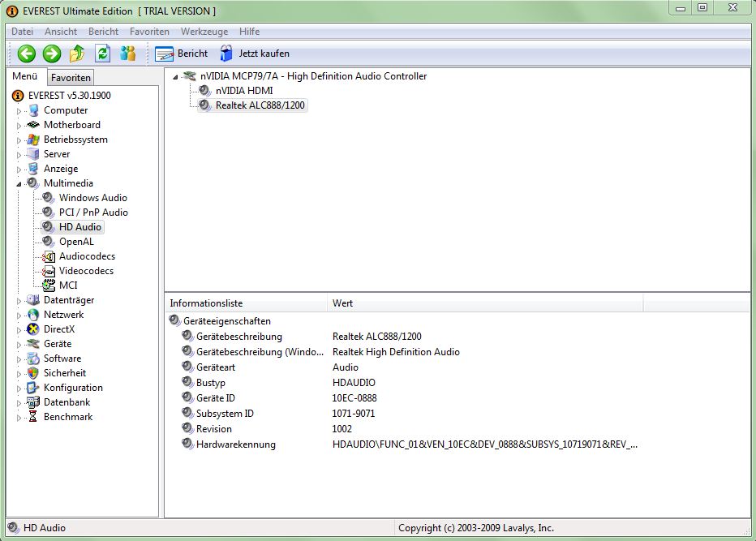Click the MCI clapperboard icon
The height and width of the screenshot is (541, 756).
[x=49, y=286]
